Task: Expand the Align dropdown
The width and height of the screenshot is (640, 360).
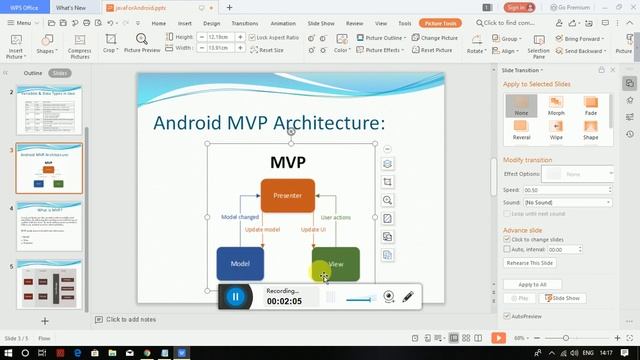Action: tap(505, 51)
